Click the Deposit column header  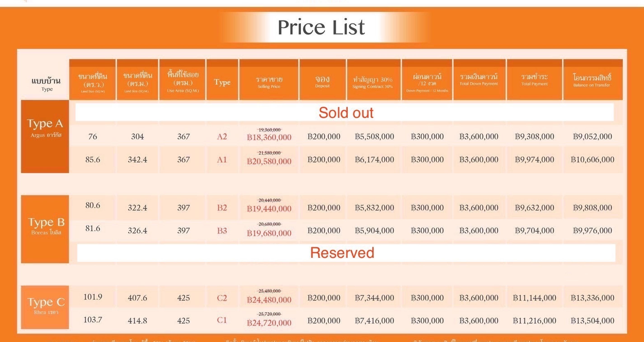coord(322,80)
